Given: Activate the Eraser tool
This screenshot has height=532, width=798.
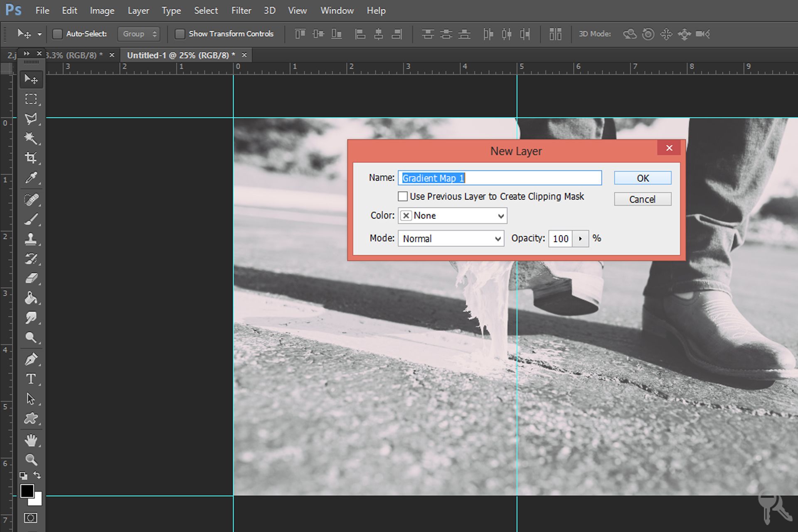Looking at the screenshot, I should [x=31, y=278].
